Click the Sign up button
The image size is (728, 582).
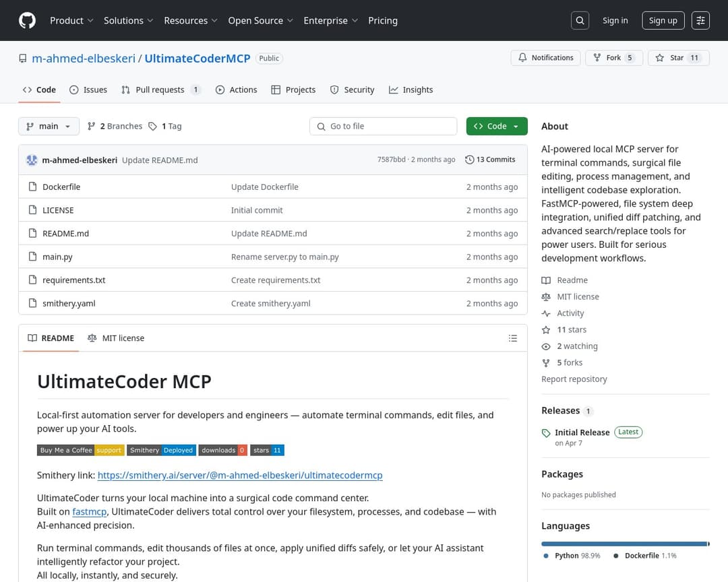click(x=663, y=20)
